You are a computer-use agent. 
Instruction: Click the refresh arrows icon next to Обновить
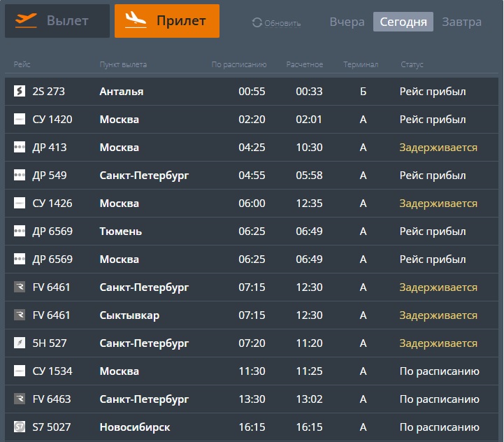coord(257,22)
